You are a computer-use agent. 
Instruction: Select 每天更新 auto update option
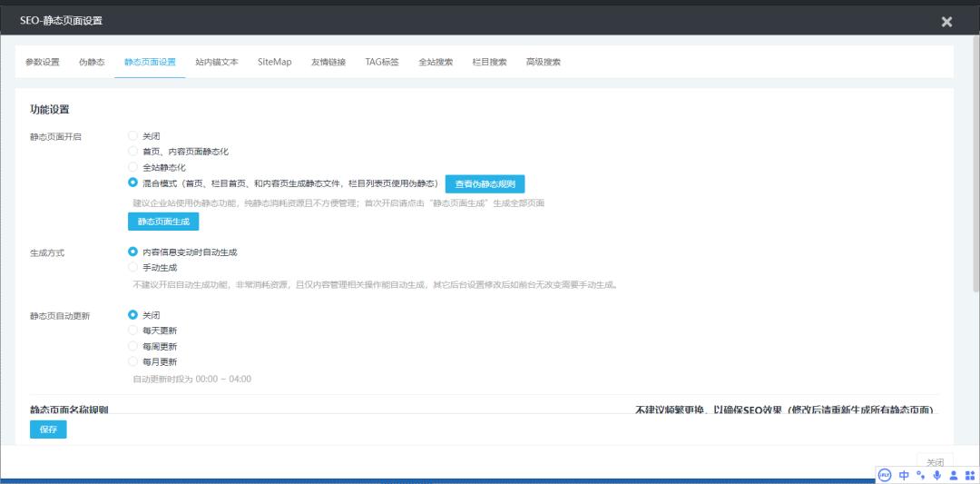point(132,331)
